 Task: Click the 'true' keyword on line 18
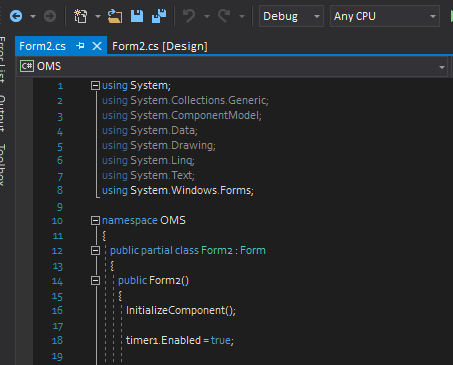tap(221, 340)
